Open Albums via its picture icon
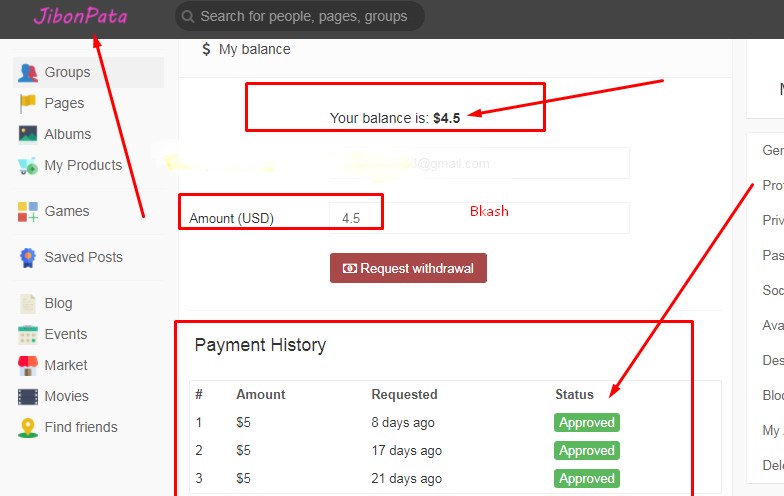This screenshot has height=496, width=784. pos(28,134)
